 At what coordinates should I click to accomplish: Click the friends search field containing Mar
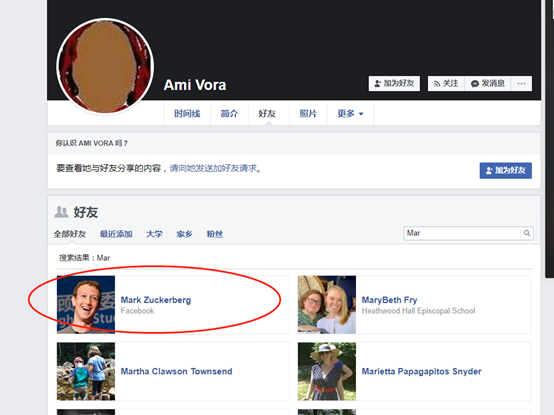pos(462,233)
